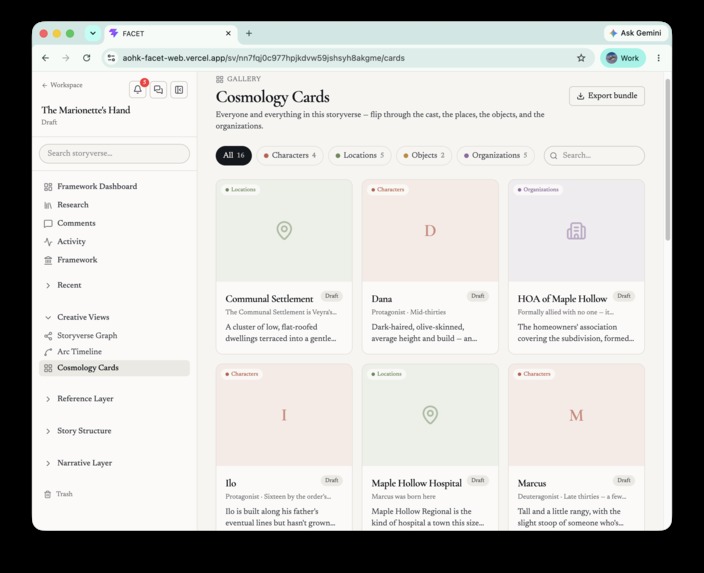Open a new browser tab

(249, 33)
